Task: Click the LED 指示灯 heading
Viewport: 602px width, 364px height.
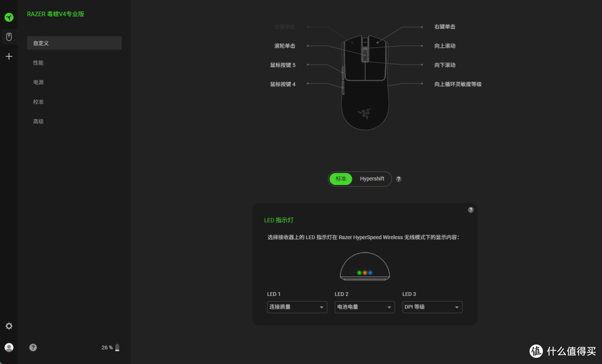Action: tap(279, 220)
